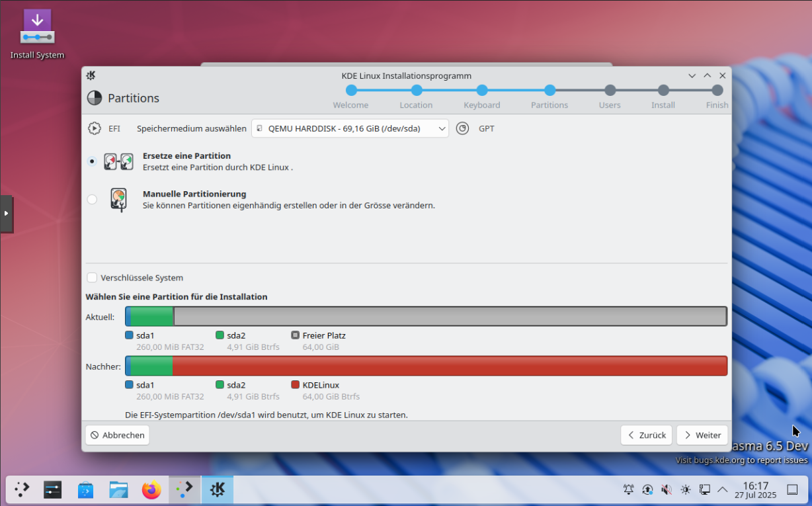The height and width of the screenshot is (506, 812).
Task: Click the EFI-Systempartition /dev/sda1 info text
Action: (266, 415)
